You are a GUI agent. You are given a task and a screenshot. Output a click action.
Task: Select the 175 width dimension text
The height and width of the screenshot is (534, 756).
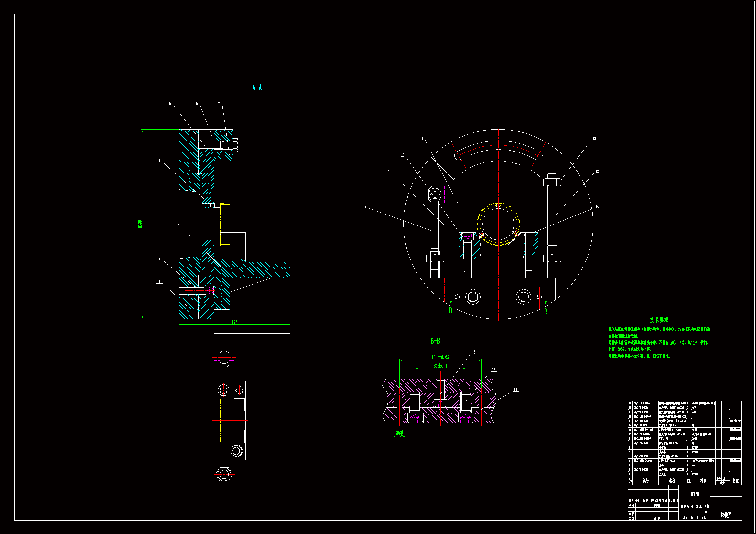234,322
